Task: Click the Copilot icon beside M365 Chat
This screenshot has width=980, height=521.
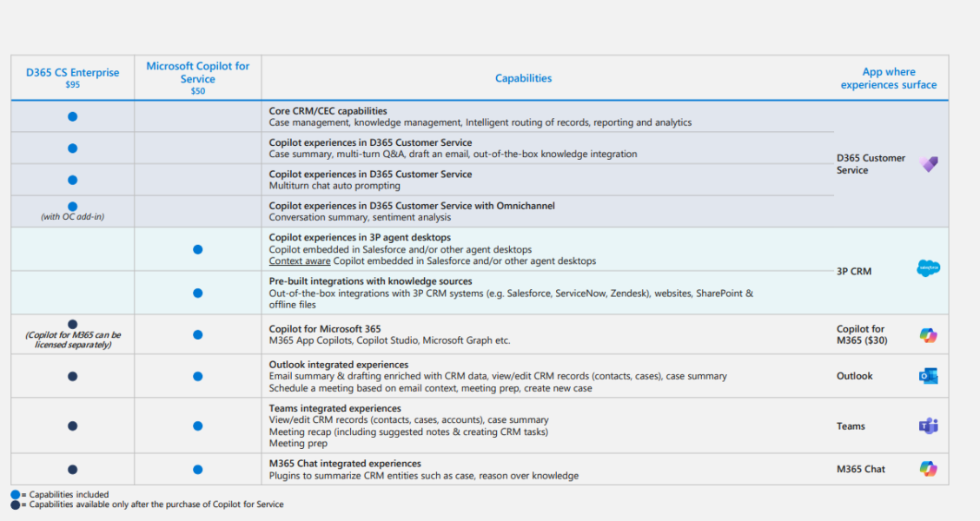Action: click(929, 469)
